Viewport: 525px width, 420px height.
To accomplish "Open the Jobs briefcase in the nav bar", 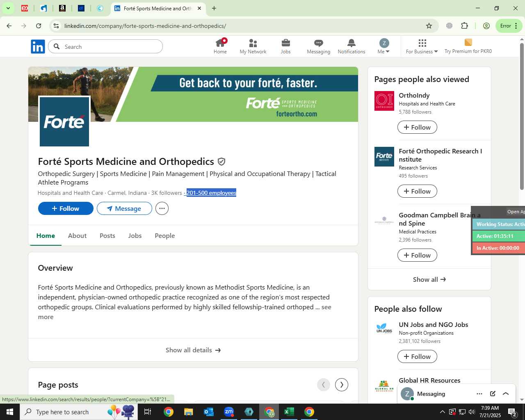I will [x=286, y=46].
